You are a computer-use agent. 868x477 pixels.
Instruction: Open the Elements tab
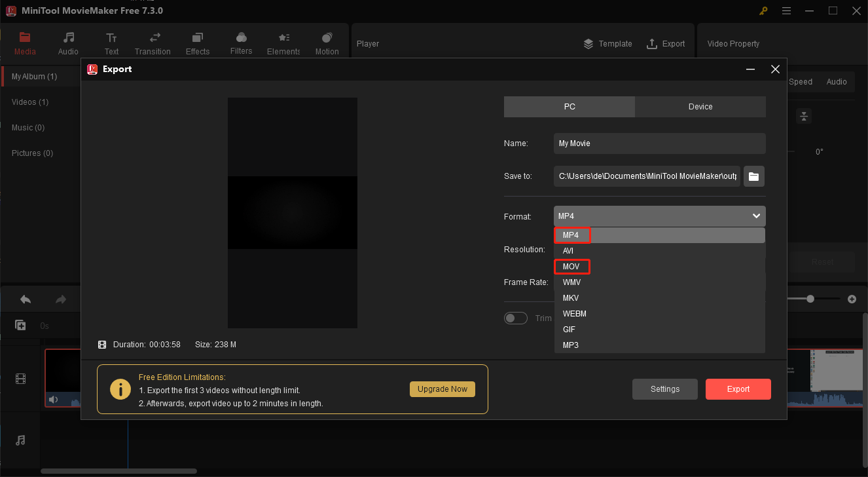coord(283,43)
